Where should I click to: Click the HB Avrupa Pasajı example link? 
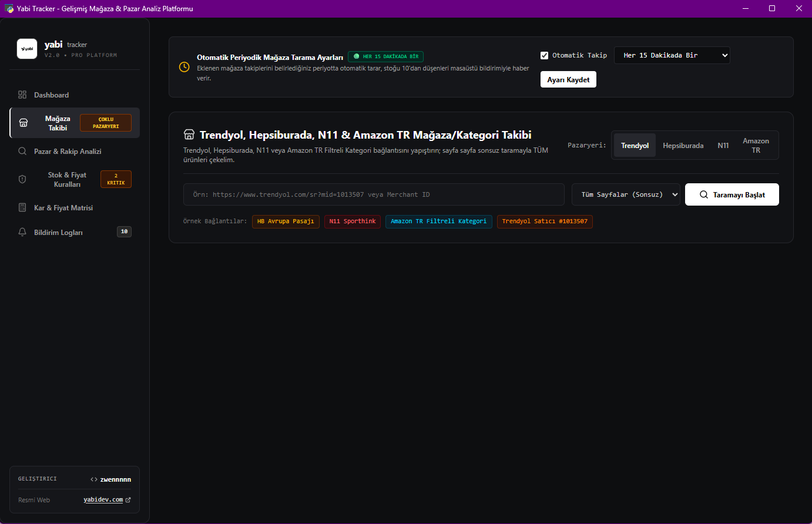click(x=286, y=221)
